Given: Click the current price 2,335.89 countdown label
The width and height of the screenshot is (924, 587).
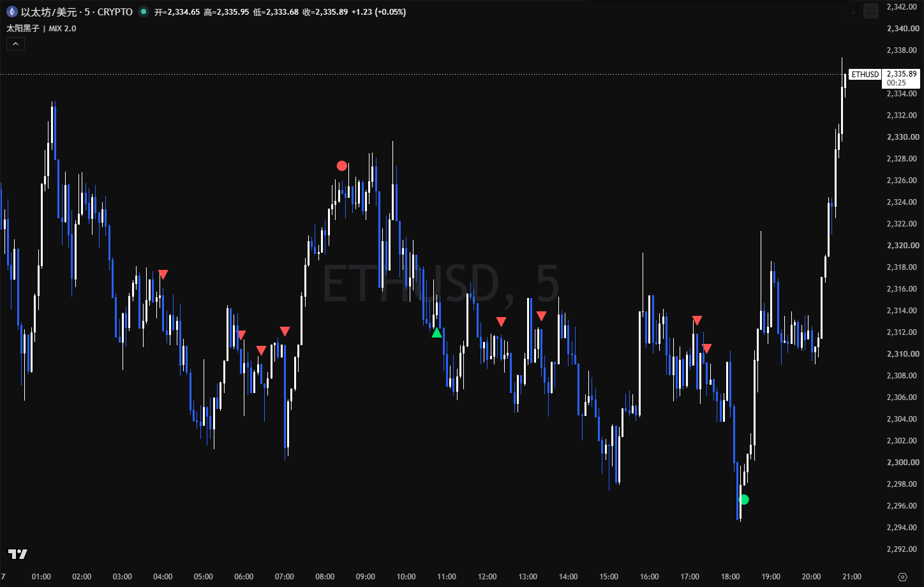Looking at the screenshot, I should point(900,78).
